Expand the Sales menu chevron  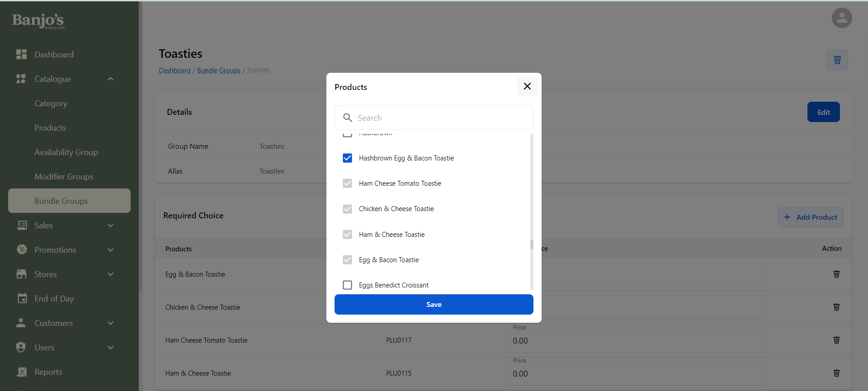[x=110, y=226]
